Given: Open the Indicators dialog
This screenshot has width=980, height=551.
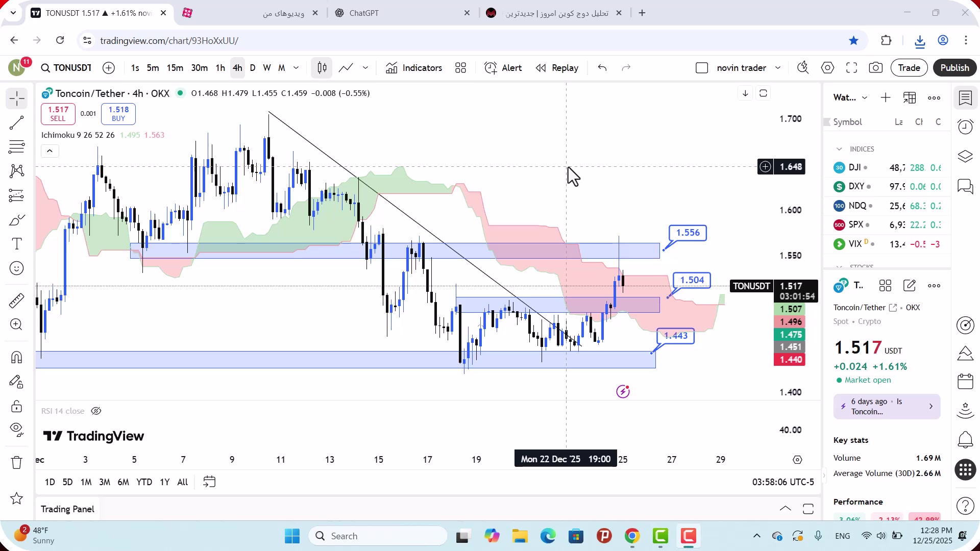Looking at the screenshot, I should [414, 68].
